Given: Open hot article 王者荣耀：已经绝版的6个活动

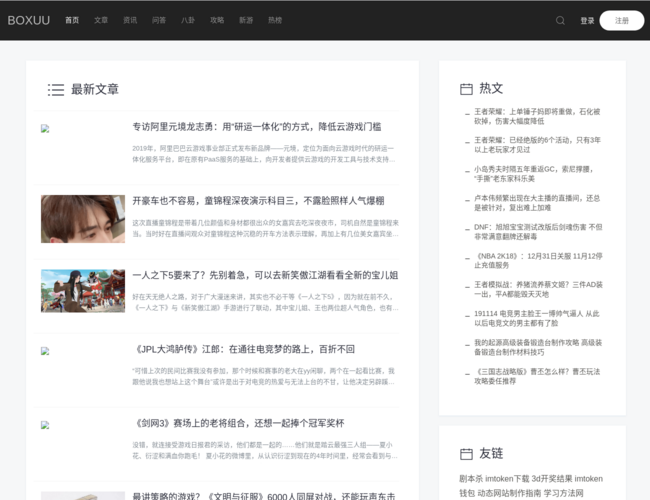Looking at the screenshot, I should click(537, 145).
